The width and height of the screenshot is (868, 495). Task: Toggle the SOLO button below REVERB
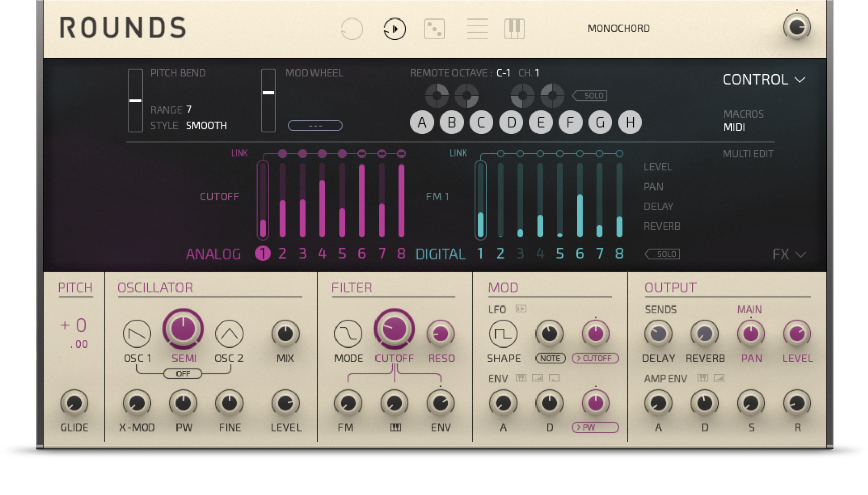(x=662, y=254)
